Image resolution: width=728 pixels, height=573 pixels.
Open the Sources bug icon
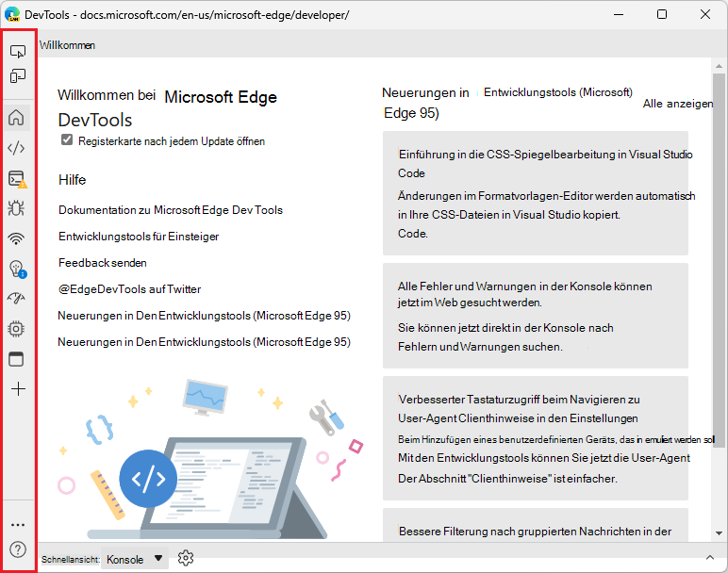pos(16,208)
